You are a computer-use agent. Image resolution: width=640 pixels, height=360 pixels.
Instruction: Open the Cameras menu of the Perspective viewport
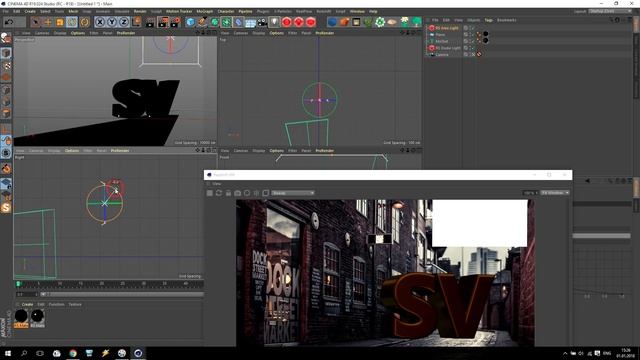42,33
